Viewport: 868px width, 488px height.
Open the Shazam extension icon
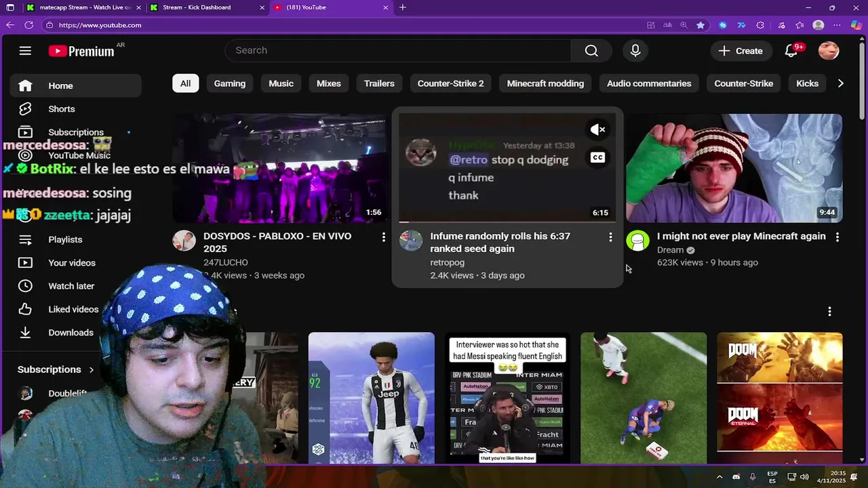[722, 25]
